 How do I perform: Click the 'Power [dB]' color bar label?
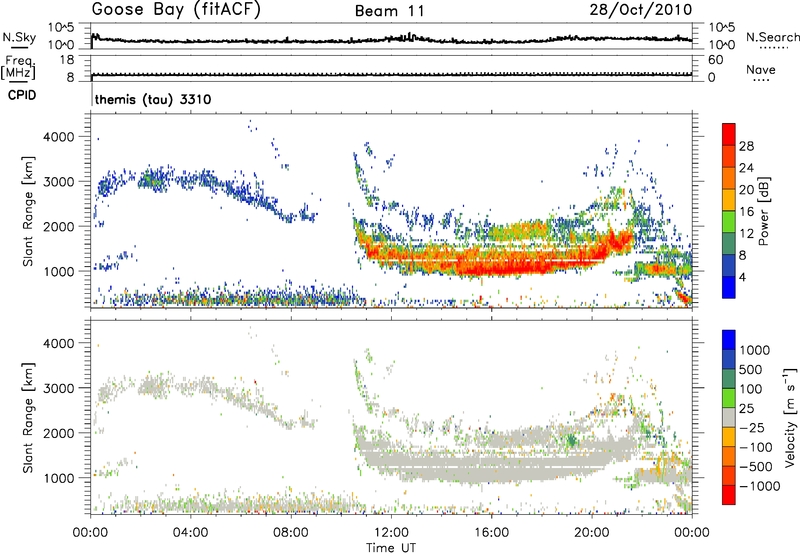pos(763,211)
